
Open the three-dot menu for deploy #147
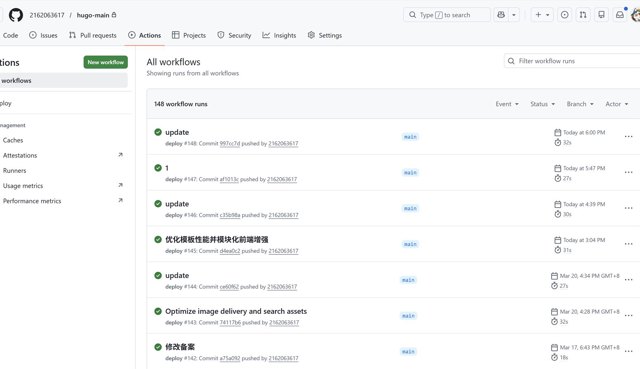[629, 172]
